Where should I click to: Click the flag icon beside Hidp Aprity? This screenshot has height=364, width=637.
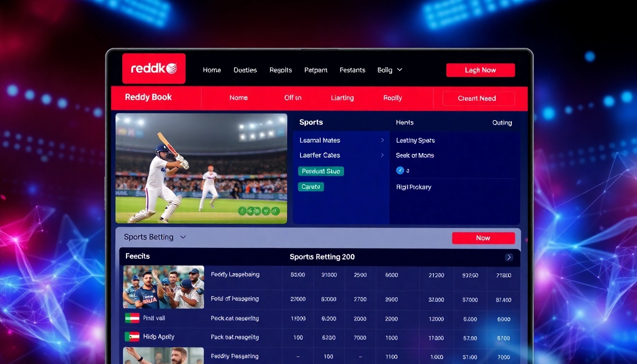(x=132, y=337)
